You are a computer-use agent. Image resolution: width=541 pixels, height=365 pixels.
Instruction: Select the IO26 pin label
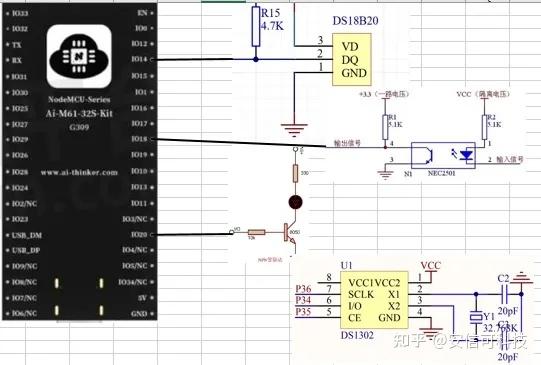20,155
